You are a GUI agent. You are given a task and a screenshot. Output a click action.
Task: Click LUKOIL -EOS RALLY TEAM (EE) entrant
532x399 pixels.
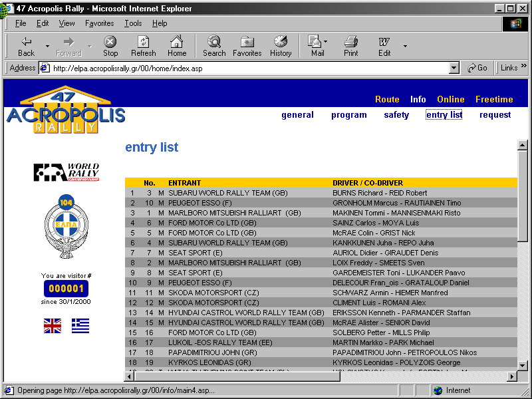(220, 342)
